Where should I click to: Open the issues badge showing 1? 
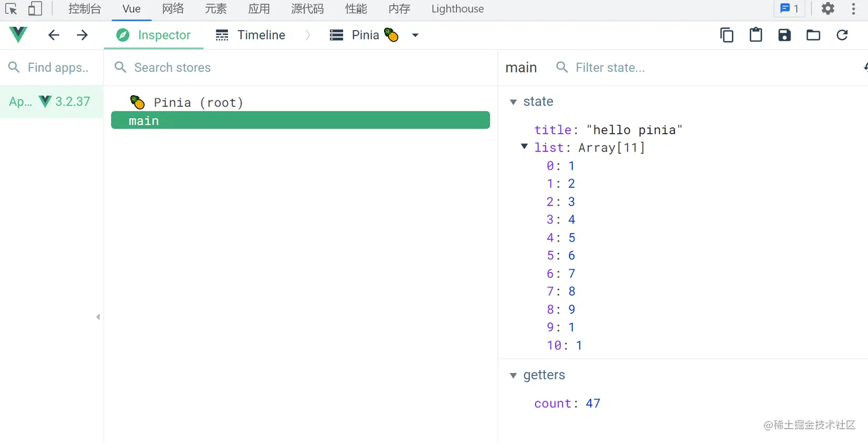point(789,9)
